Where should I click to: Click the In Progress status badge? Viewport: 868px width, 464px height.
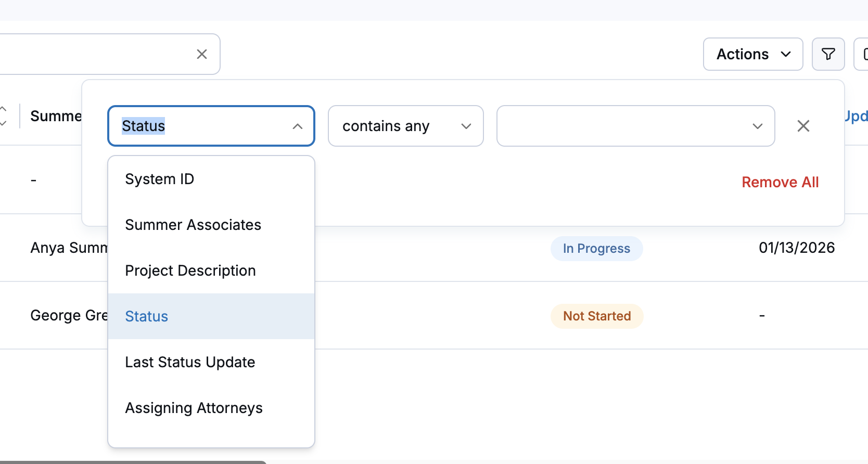pos(596,249)
